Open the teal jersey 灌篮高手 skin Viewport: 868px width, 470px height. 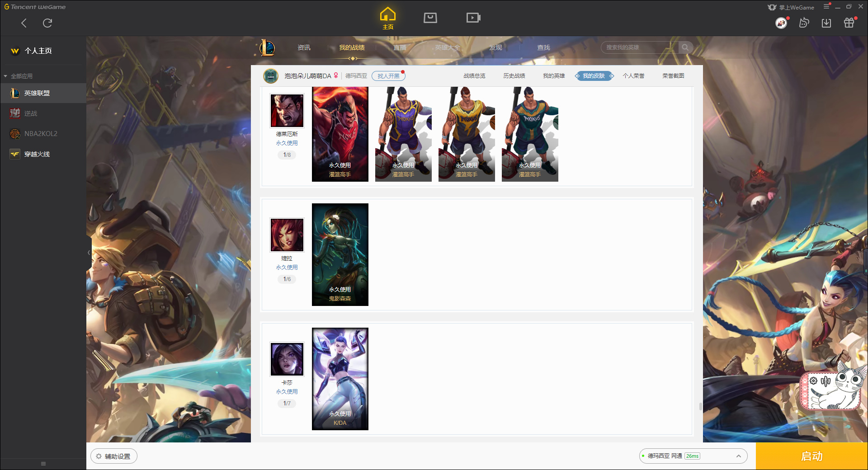click(x=530, y=134)
